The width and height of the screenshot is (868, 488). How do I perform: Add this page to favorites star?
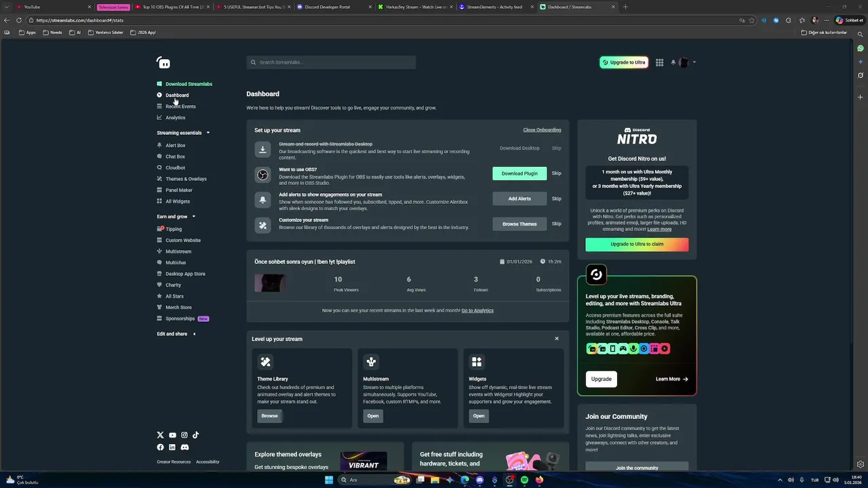coord(751,20)
